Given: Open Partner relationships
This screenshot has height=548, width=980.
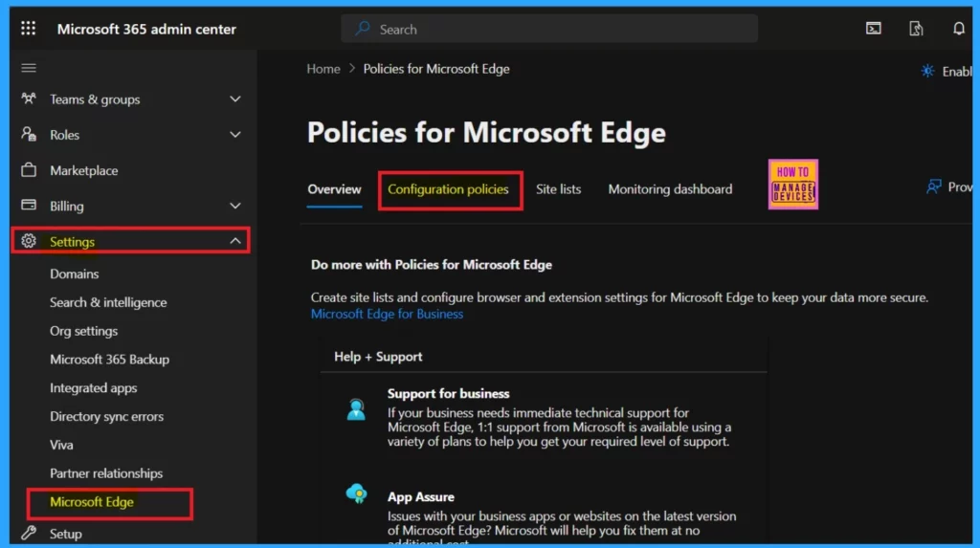Looking at the screenshot, I should pyautogui.click(x=106, y=473).
